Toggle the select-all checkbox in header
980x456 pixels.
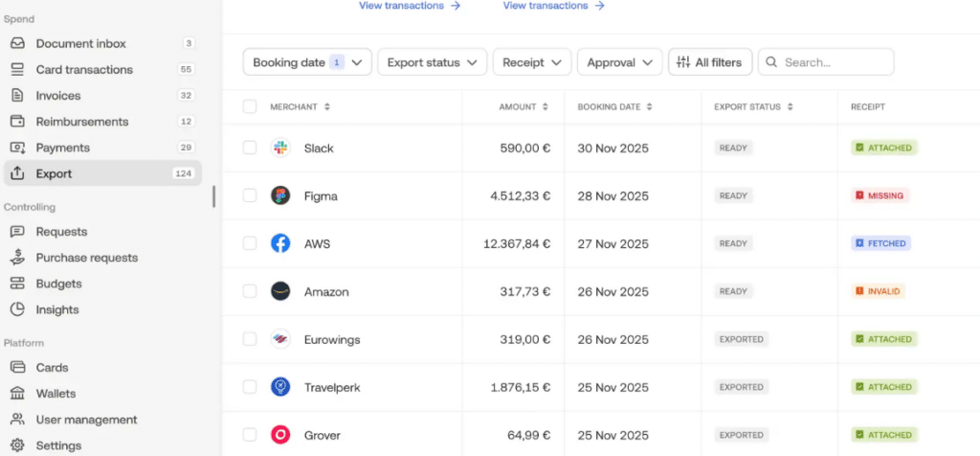tap(250, 107)
